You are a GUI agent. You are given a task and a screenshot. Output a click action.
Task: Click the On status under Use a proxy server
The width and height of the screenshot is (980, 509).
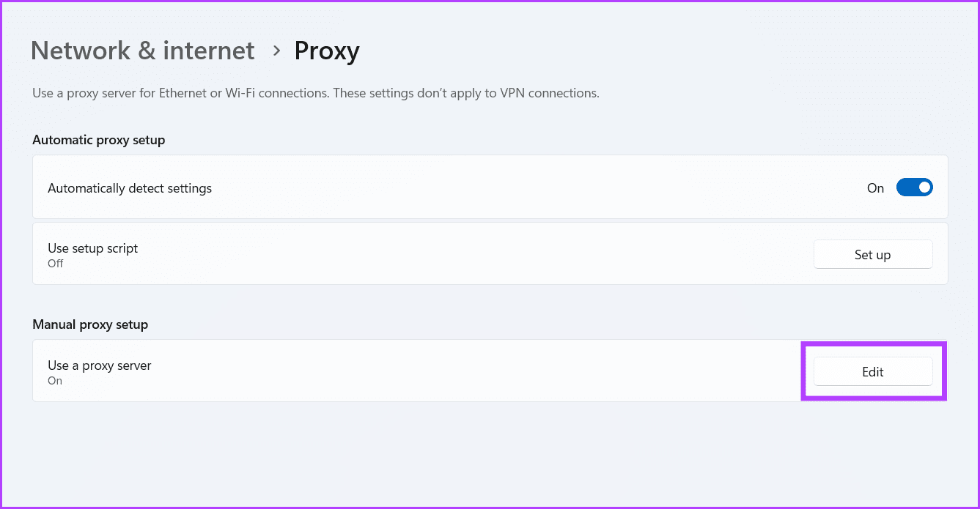54,380
